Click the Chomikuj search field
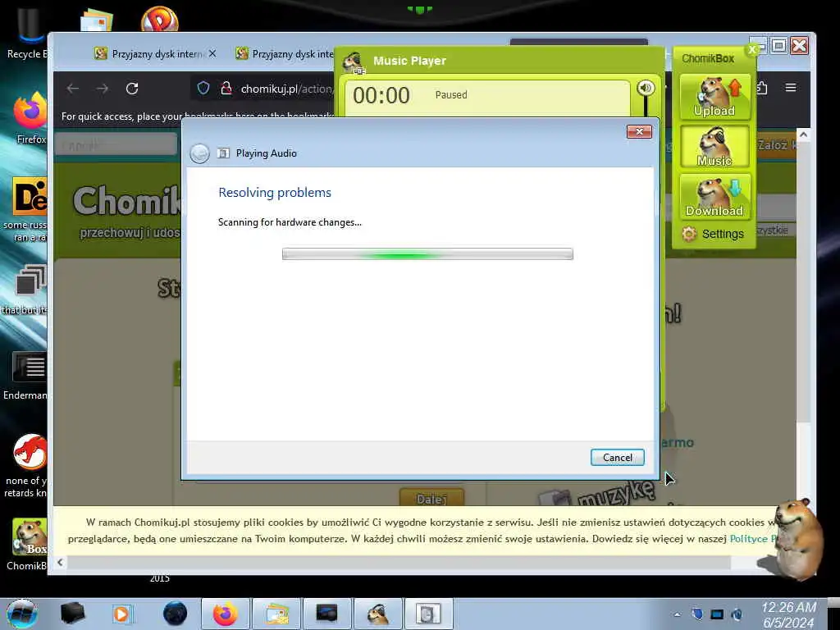Image resolution: width=840 pixels, height=630 pixels. (x=116, y=144)
